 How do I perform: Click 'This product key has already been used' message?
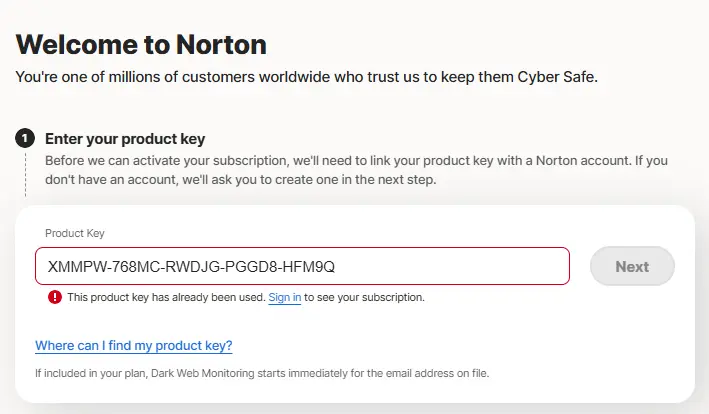[x=166, y=297]
